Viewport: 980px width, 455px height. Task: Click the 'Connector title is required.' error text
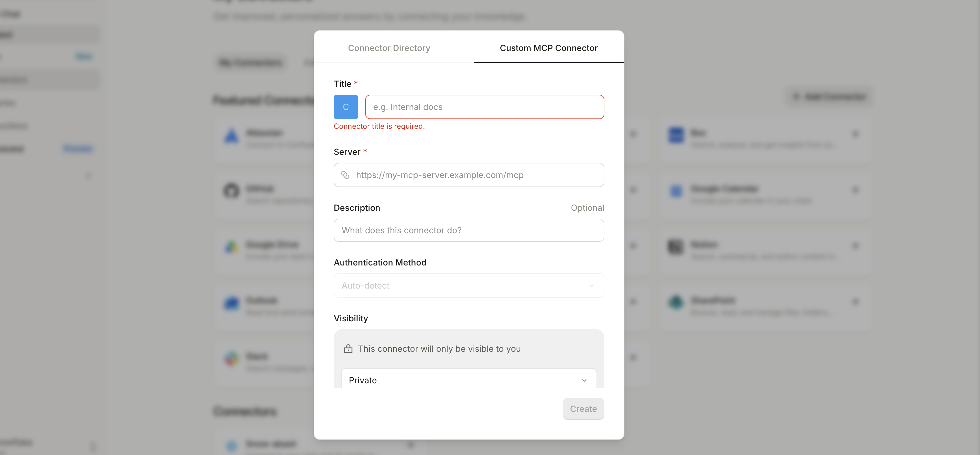(379, 126)
